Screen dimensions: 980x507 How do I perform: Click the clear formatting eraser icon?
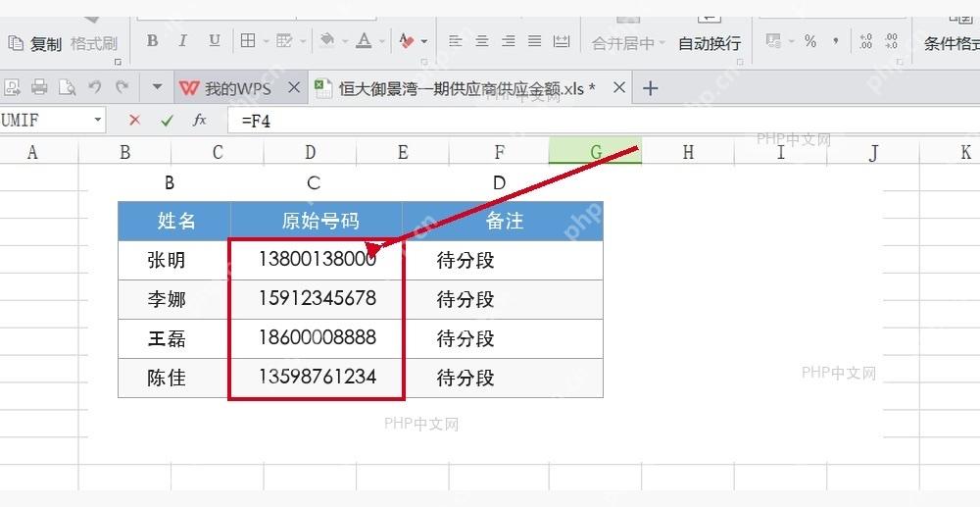click(407, 42)
